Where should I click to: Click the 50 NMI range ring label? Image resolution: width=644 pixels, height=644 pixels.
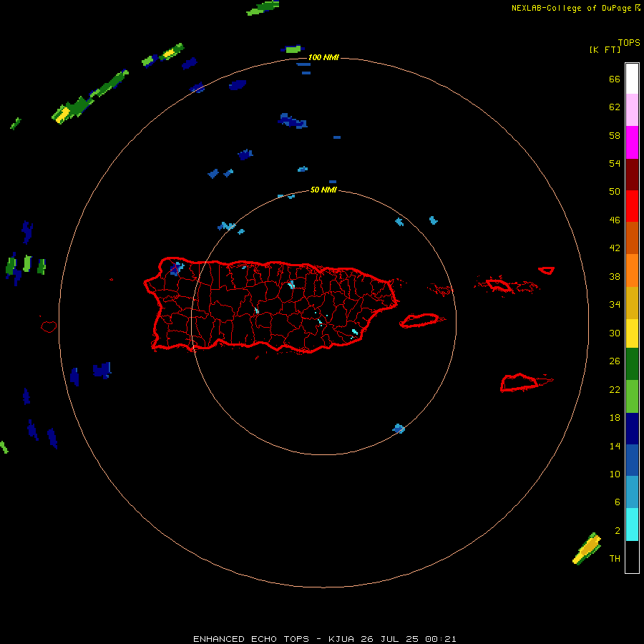pyautogui.click(x=323, y=190)
